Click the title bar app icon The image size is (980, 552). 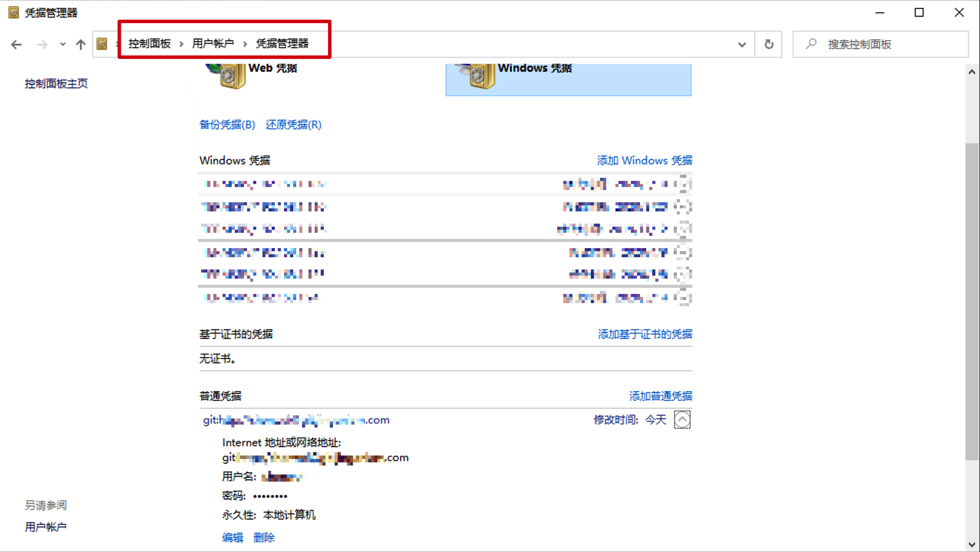coord(14,13)
